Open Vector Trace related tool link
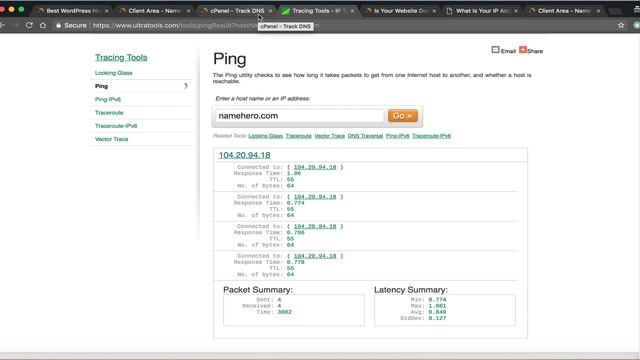640x360 pixels. pyautogui.click(x=329, y=136)
